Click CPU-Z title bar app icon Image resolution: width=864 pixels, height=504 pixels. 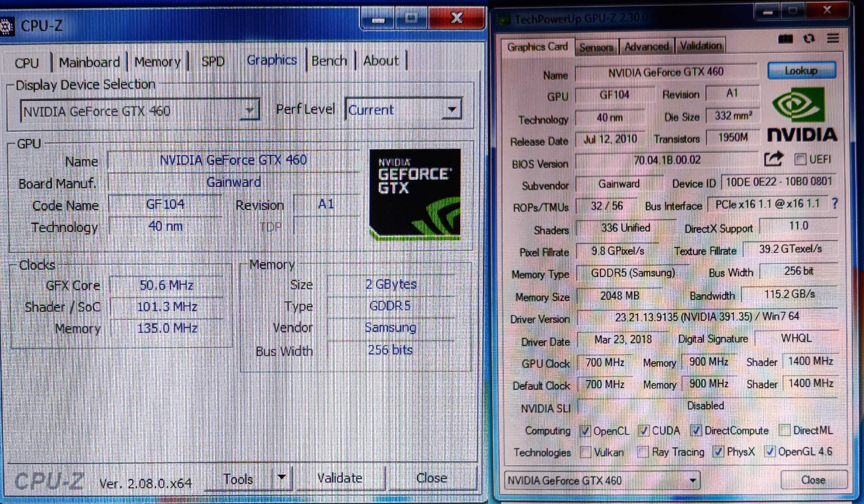(7, 27)
